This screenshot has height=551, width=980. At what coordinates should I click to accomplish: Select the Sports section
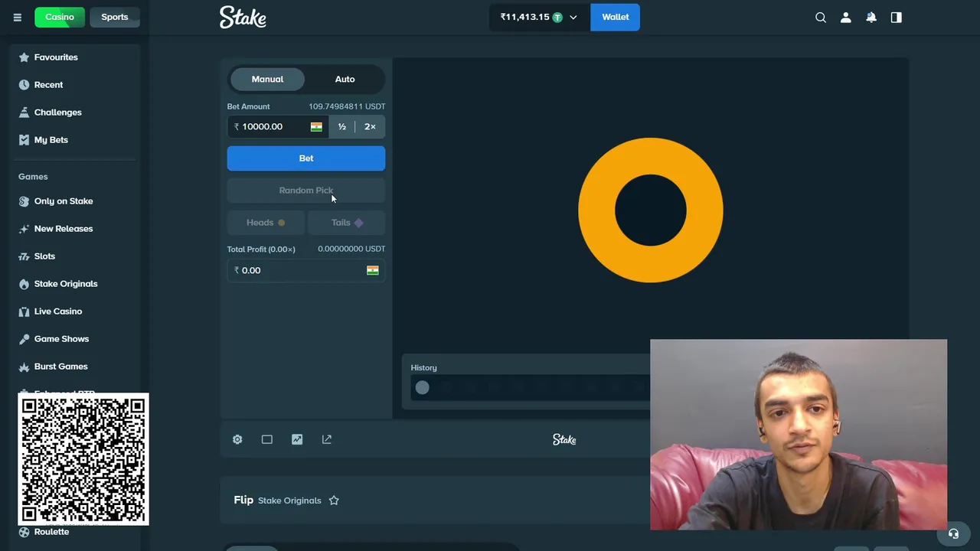[115, 17]
